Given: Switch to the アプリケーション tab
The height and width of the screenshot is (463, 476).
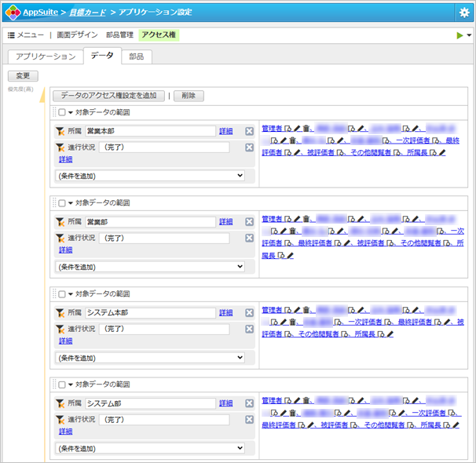Looking at the screenshot, I should [x=46, y=57].
